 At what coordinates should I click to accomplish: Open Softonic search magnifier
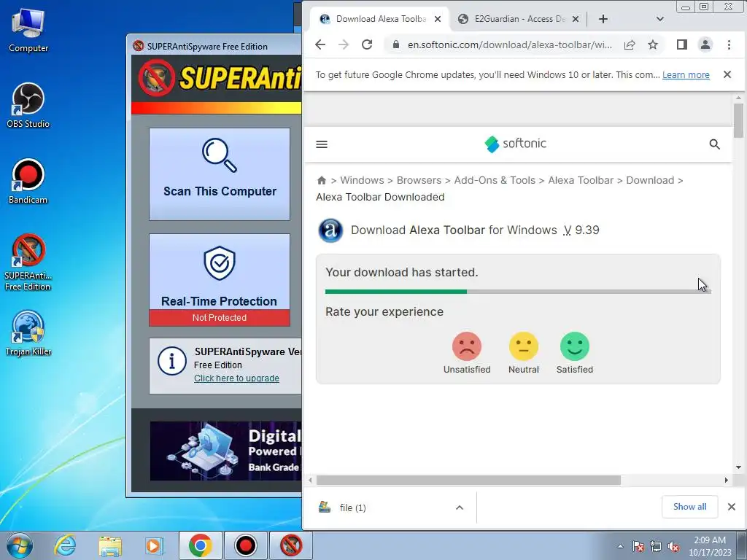(714, 144)
